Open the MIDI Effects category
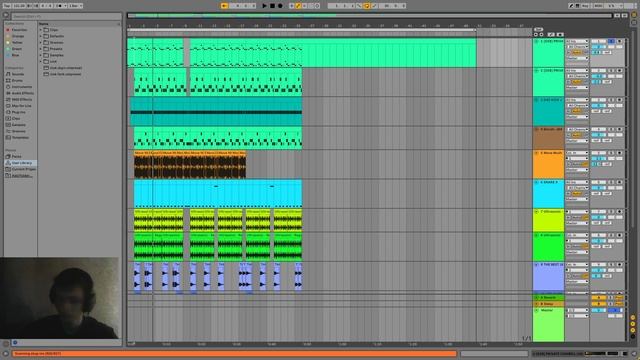The width and height of the screenshot is (640, 360). point(22,100)
